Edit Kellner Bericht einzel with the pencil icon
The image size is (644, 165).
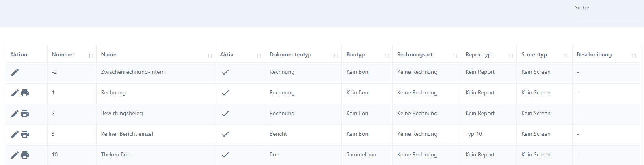point(15,134)
